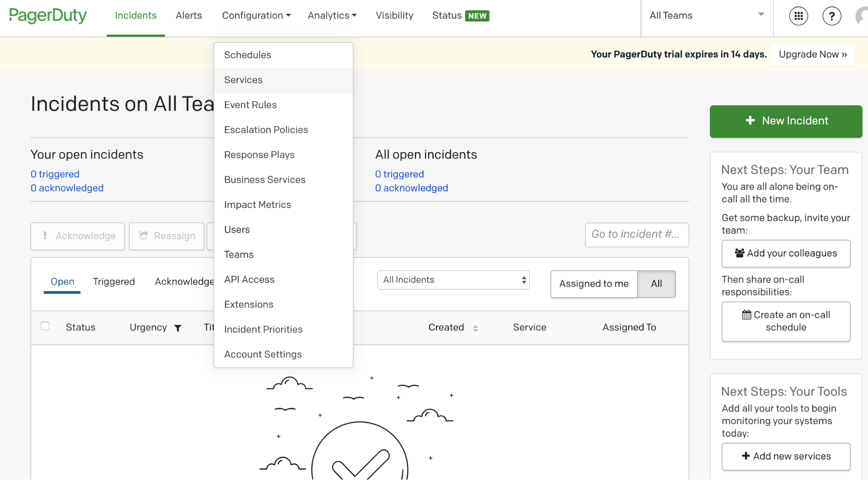Click the calendar icon on Create on-call schedule

746,315
